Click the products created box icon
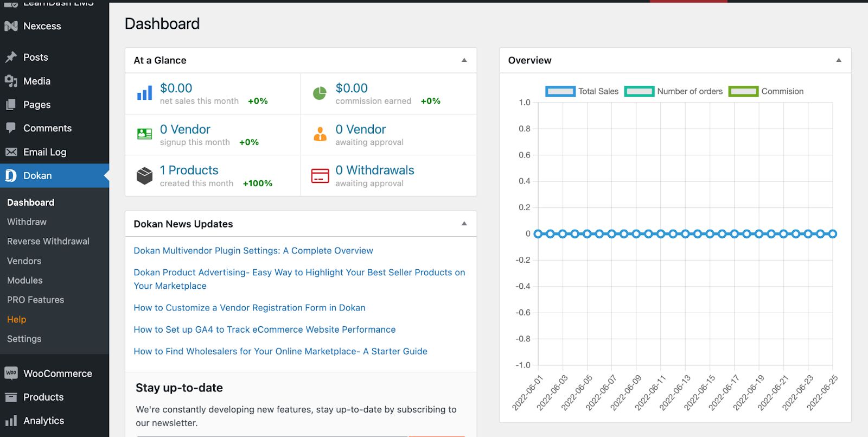This screenshot has width=868, height=437. click(x=144, y=175)
